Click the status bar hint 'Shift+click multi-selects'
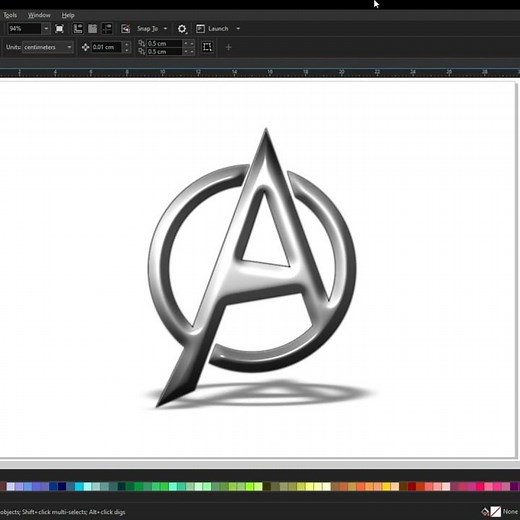 [x=54, y=512]
